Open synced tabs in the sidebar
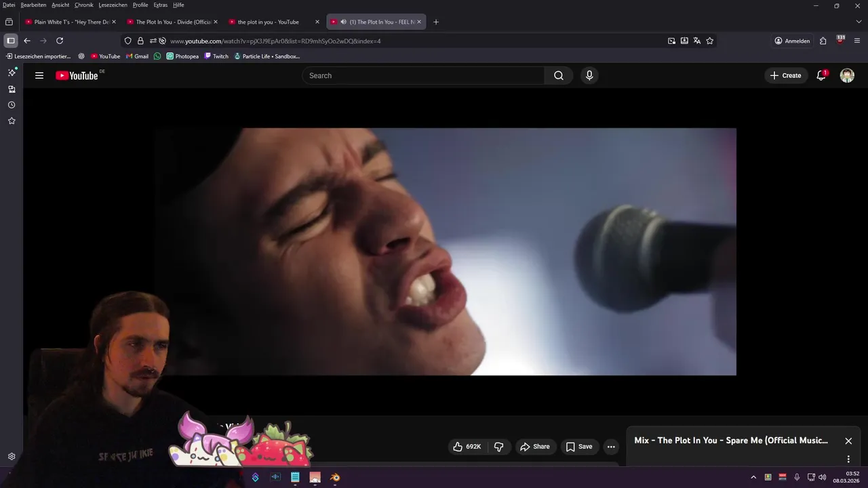Screen dimensions: 868x488 (12, 89)
